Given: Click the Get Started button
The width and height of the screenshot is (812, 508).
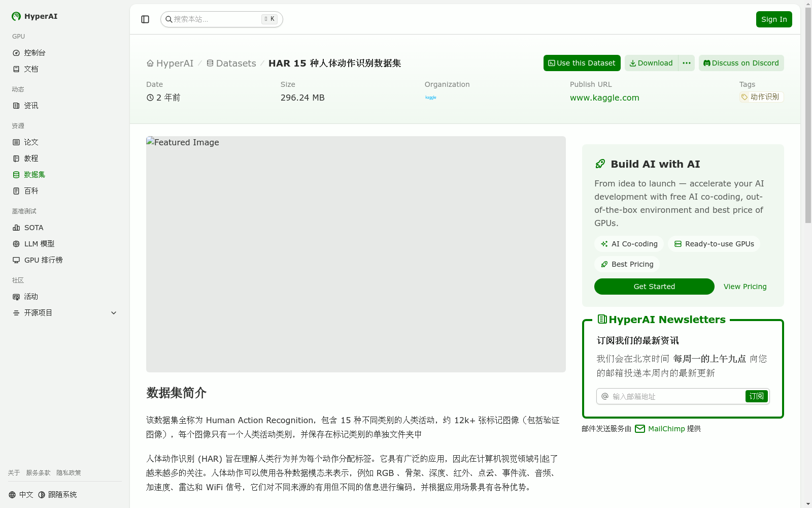Looking at the screenshot, I should pos(654,287).
